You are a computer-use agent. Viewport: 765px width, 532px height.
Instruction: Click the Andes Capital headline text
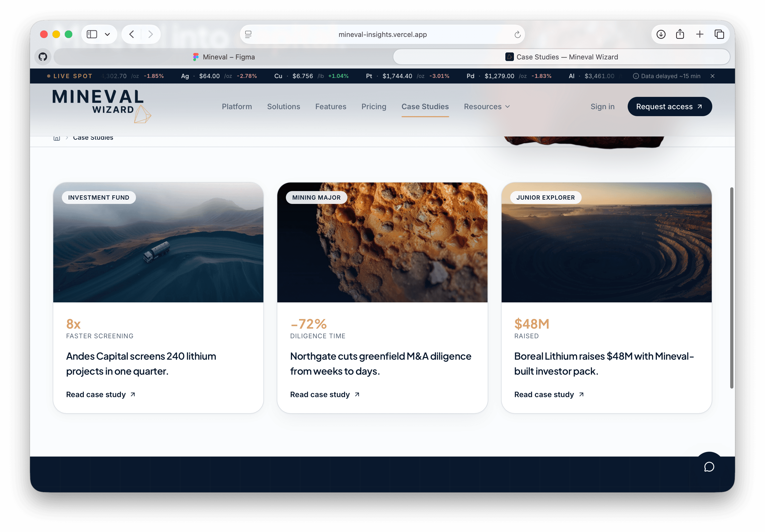(x=141, y=363)
